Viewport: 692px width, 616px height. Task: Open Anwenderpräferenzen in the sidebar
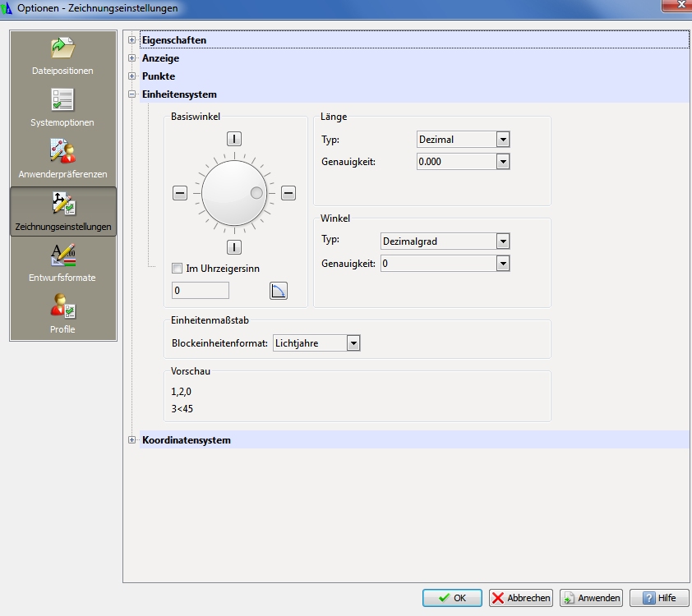pos(62,159)
